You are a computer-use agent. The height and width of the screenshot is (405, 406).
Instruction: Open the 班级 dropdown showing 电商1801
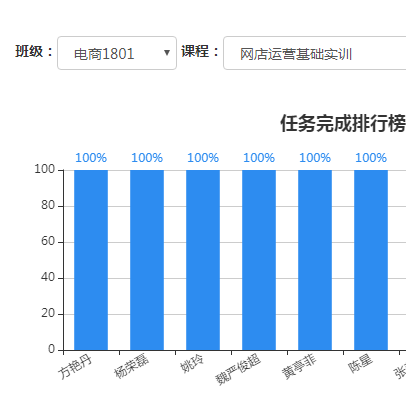click(117, 53)
